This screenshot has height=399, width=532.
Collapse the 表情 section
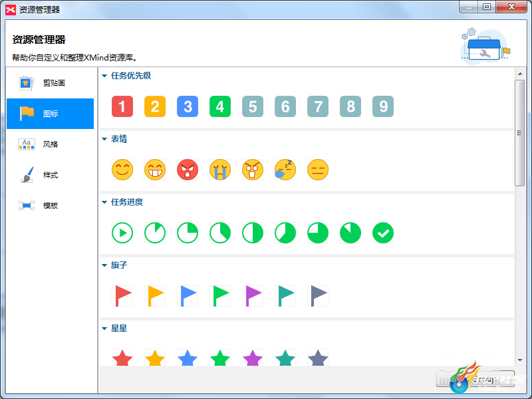[104, 139]
